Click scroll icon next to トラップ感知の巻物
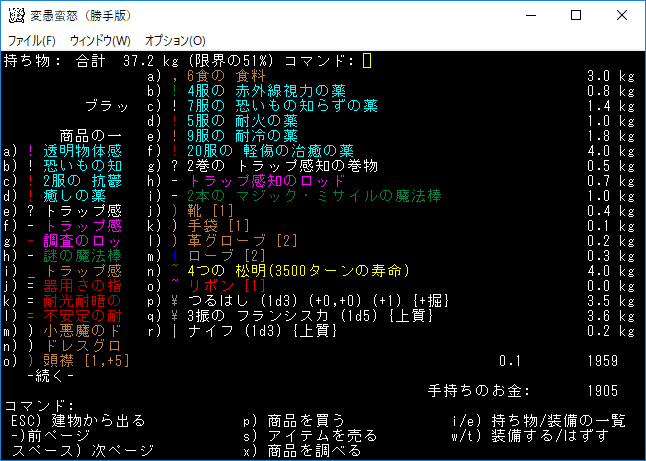The width and height of the screenshot is (646, 461). pyautogui.click(x=174, y=166)
